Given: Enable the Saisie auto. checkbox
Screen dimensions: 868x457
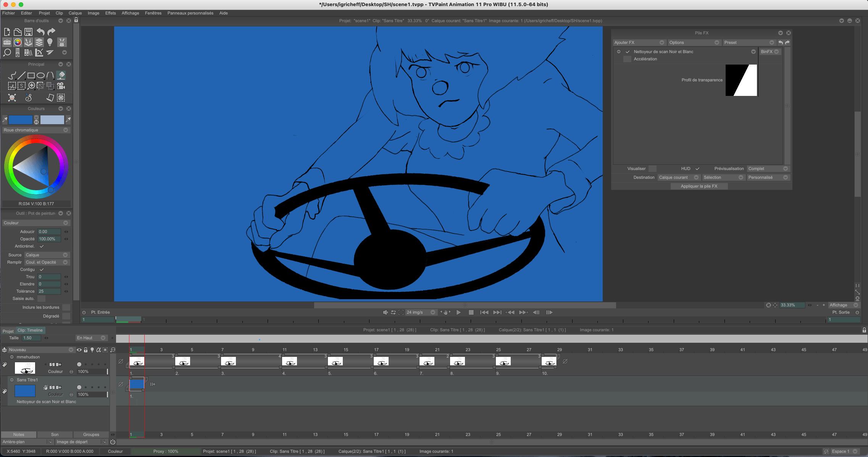Looking at the screenshot, I should point(42,298).
